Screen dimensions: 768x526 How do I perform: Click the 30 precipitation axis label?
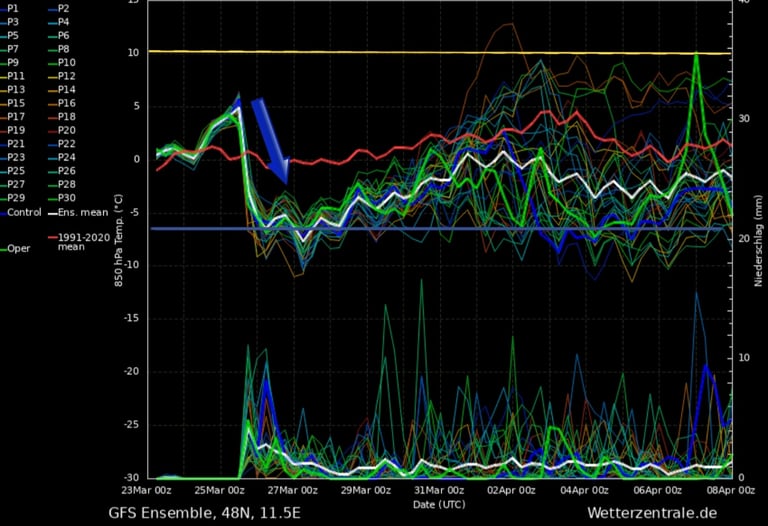click(744, 119)
